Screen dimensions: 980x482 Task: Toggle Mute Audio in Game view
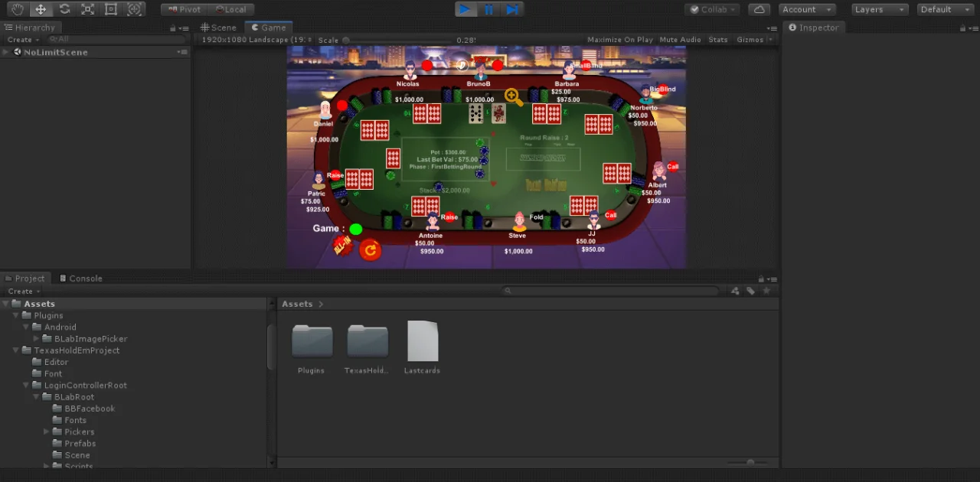(680, 40)
